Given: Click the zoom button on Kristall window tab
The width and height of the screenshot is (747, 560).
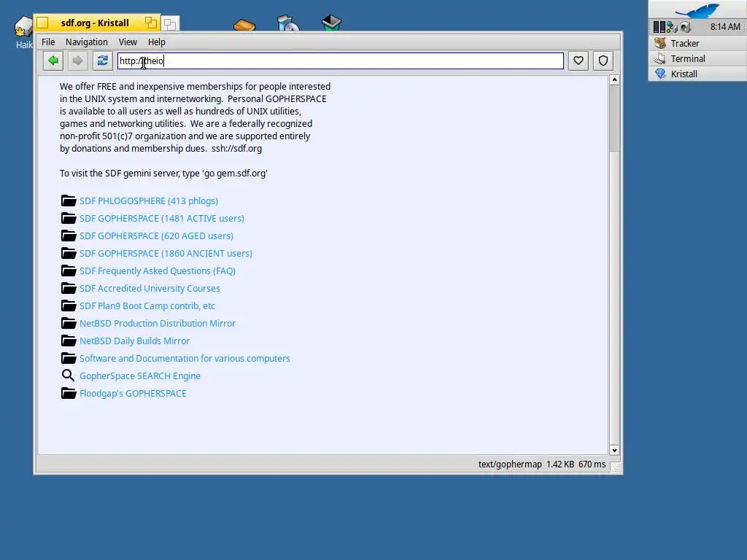Looking at the screenshot, I should pos(151,23).
